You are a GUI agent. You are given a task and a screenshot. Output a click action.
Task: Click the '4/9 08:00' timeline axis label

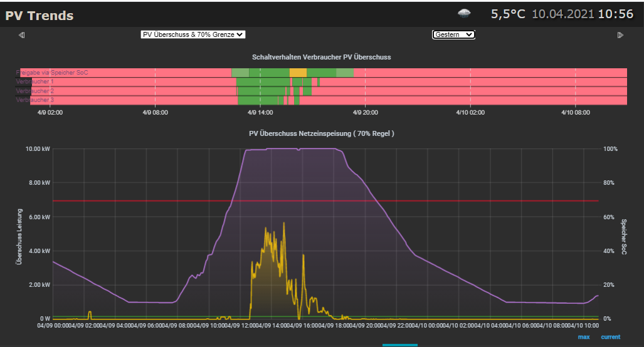click(156, 112)
